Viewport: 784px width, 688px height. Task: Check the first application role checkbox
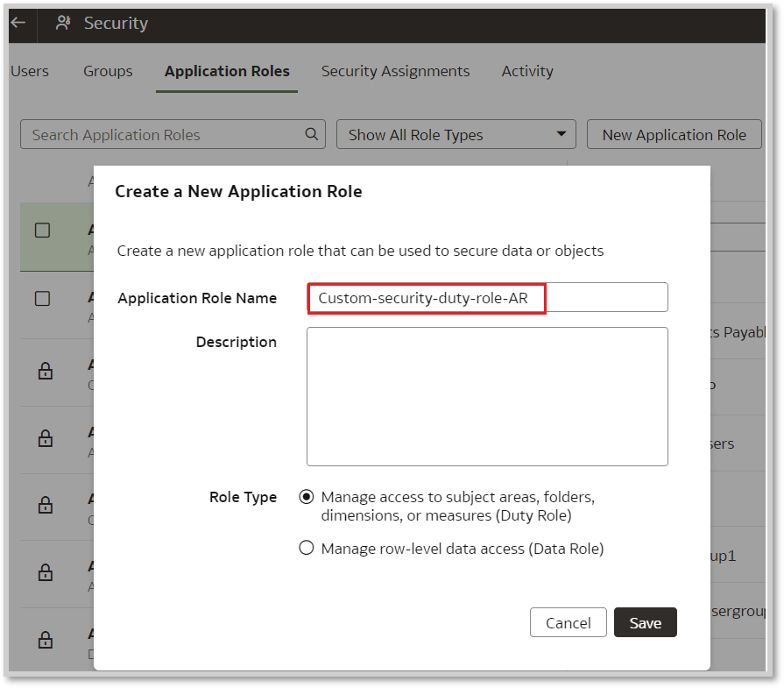click(x=43, y=231)
